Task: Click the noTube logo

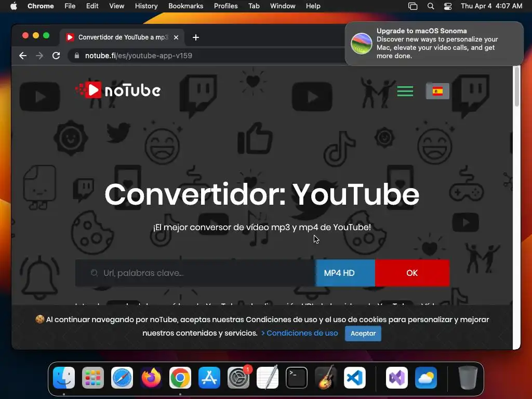Action: 118,90
